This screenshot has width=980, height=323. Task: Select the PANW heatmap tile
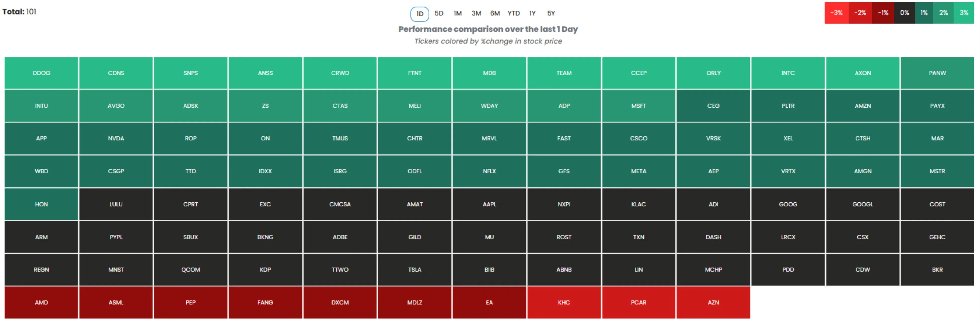937,73
